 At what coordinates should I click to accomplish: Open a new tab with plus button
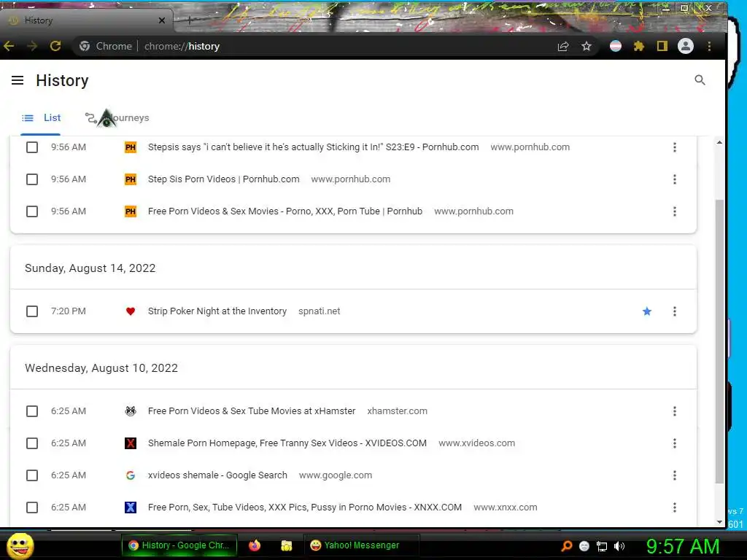189,20
